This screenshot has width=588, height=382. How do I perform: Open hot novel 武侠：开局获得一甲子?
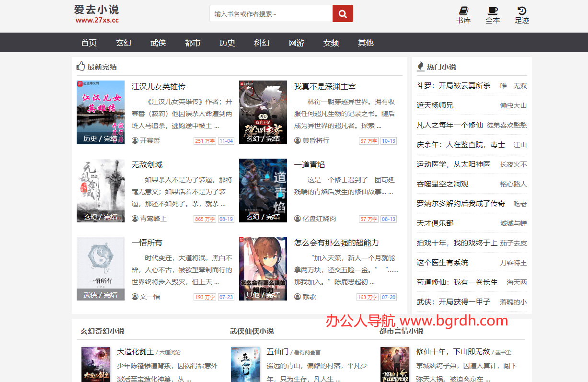tap(453, 302)
